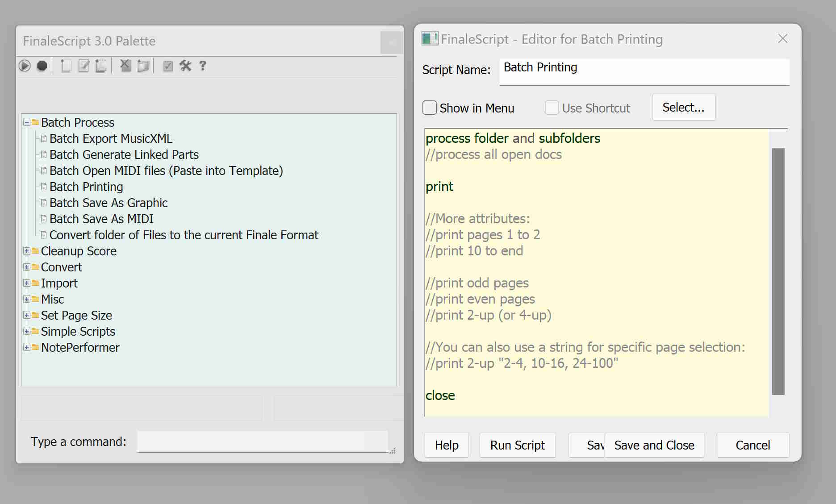This screenshot has height=504, width=836.
Task: Open the crossed tools options icon
Action: point(185,66)
